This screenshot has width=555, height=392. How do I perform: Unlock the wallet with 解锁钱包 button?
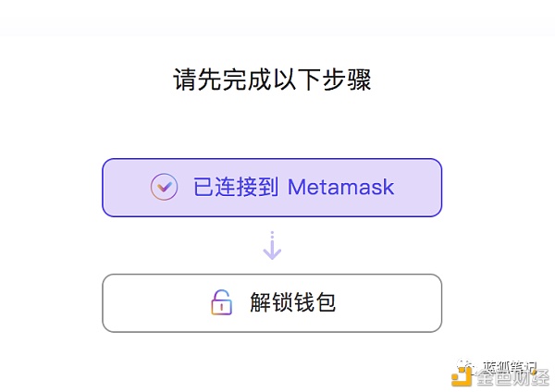tap(272, 303)
